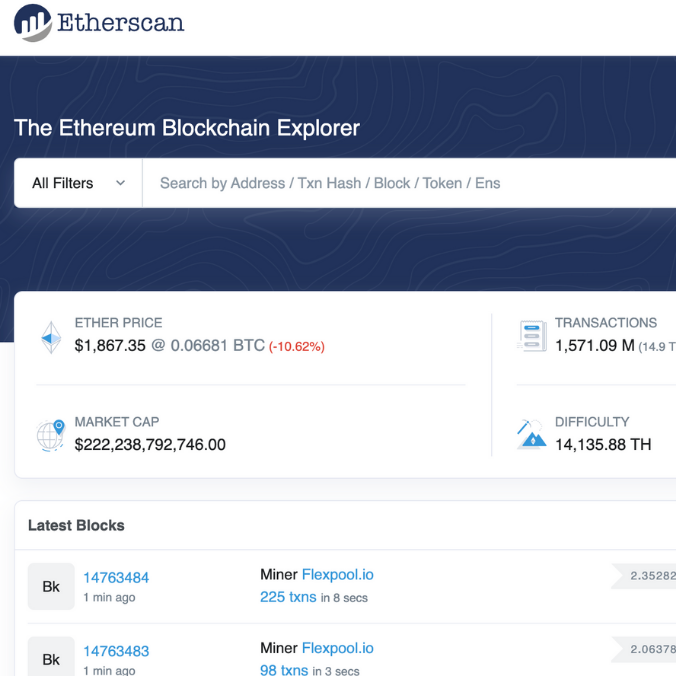Open the $1,867.35 Ether price link
The height and width of the screenshot is (676, 676).
[x=110, y=346]
